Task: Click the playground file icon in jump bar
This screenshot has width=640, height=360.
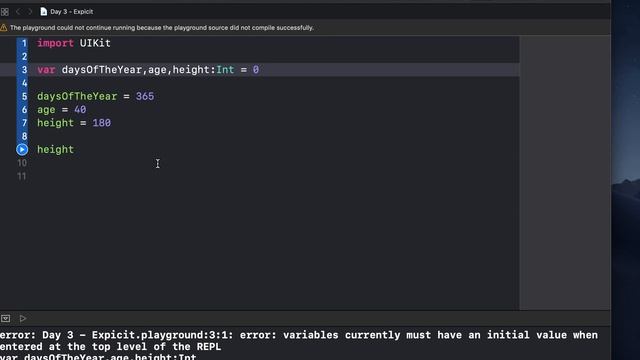Action: (x=43, y=11)
